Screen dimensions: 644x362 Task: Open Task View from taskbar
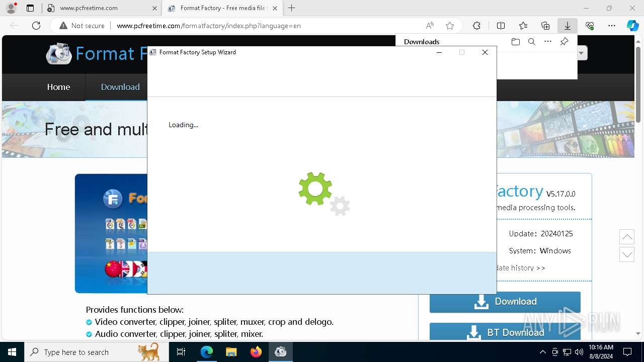[181, 352]
